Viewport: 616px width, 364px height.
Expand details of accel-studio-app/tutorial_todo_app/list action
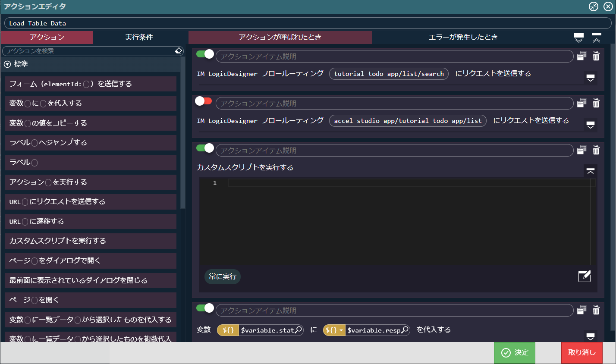pos(591,125)
